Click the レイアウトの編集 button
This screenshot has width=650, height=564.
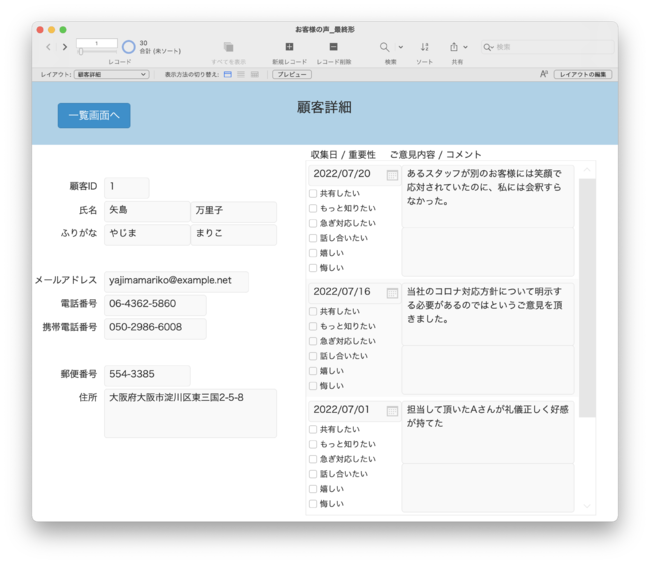[x=583, y=74]
